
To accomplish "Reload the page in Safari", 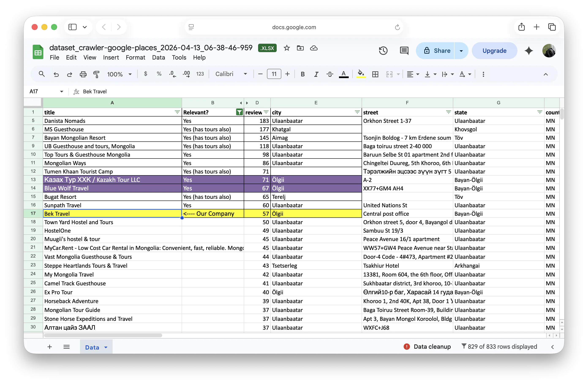I will (x=397, y=27).
